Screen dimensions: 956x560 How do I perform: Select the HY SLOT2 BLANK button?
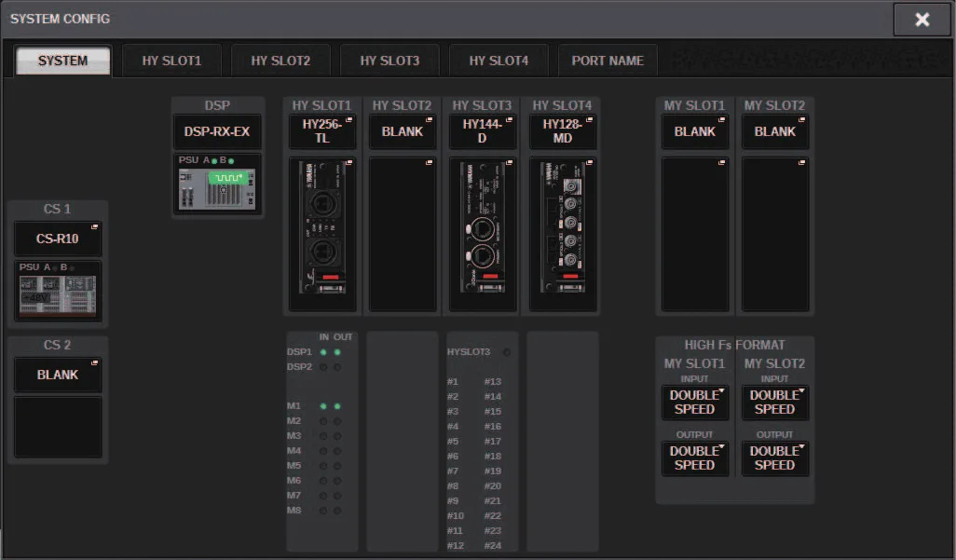(x=403, y=131)
